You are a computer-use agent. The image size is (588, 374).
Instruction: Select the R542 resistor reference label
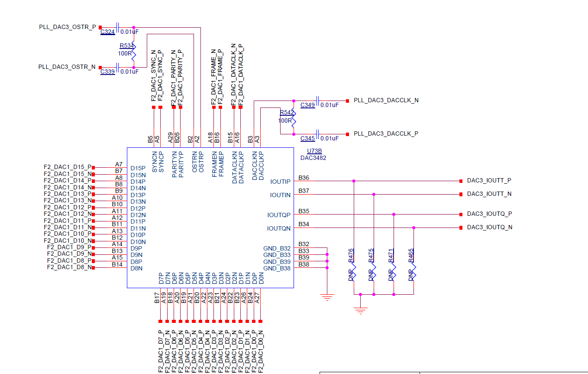tap(287, 113)
